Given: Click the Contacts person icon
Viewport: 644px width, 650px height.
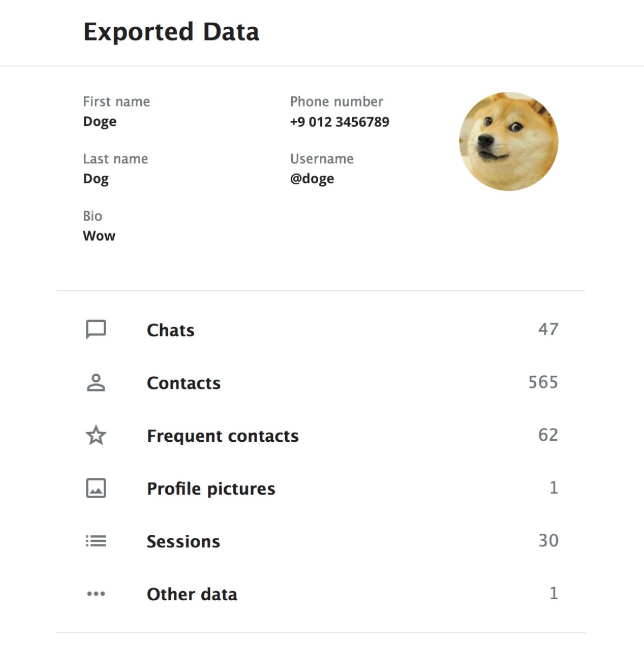Looking at the screenshot, I should (x=96, y=382).
